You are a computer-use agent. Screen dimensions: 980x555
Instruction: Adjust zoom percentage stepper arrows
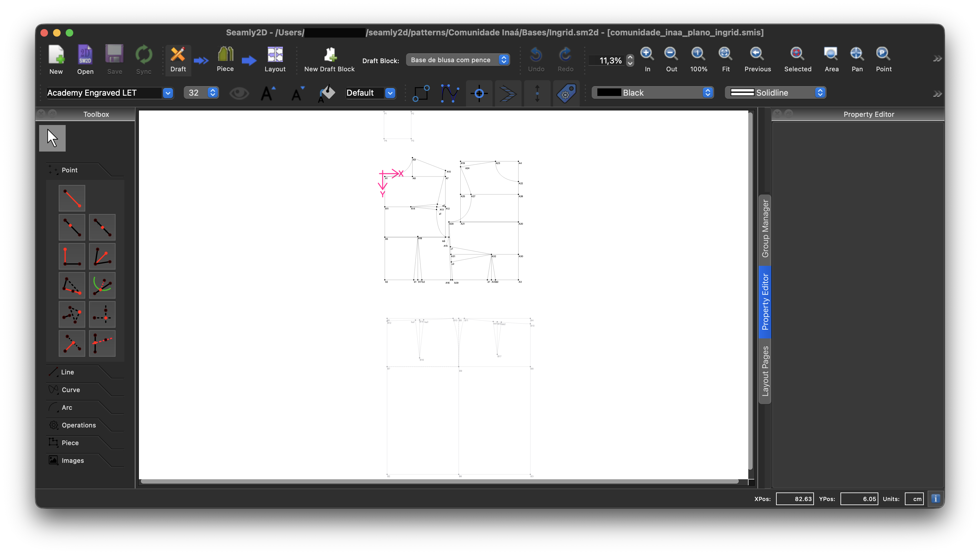click(x=630, y=60)
